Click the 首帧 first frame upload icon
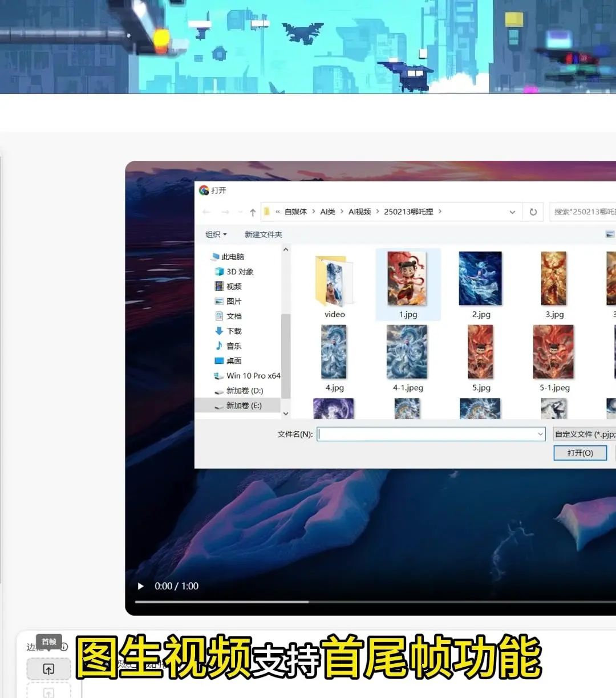The width and height of the screenshot is (616, 698). pos(48,668)
